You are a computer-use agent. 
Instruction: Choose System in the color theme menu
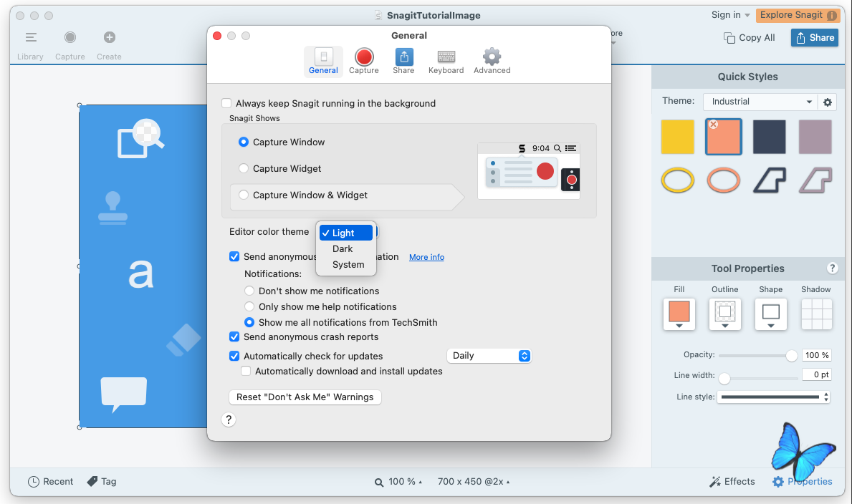346,264
